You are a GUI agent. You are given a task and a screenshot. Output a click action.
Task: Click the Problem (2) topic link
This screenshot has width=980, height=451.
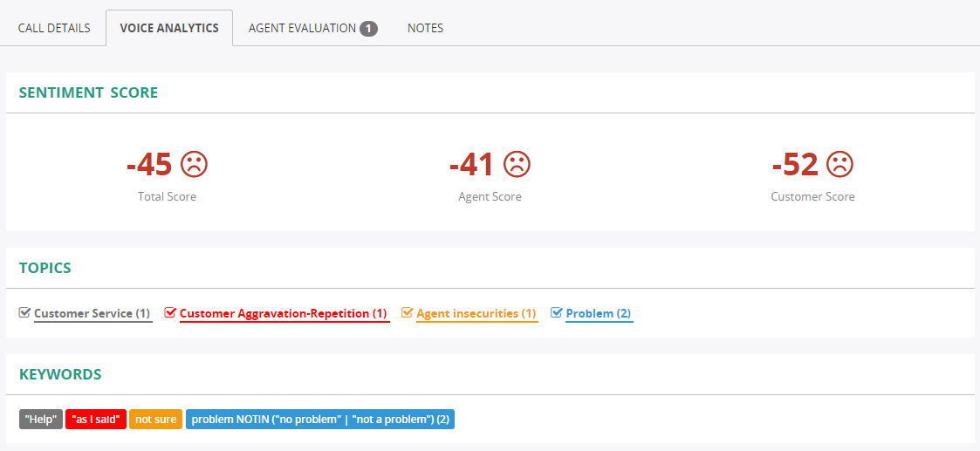[599, 313]
